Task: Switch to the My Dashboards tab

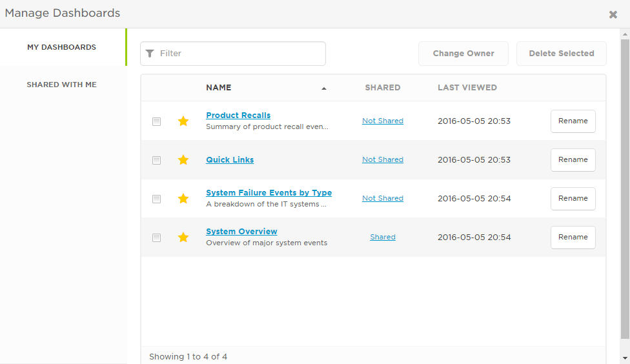Action: click(x=62, y=47)
